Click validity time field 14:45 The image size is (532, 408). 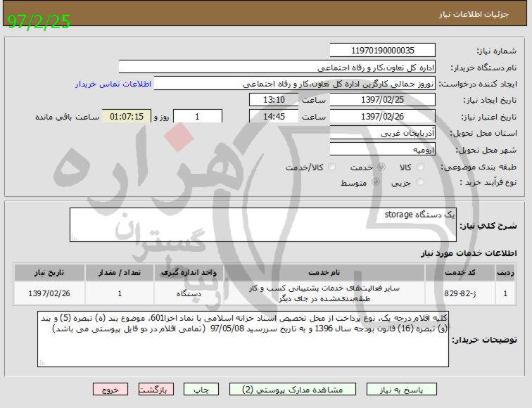click(274, 116)
